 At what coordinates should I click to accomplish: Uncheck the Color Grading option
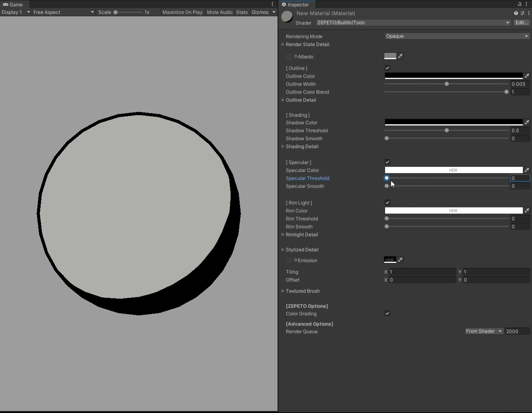(x=387, y=313)
